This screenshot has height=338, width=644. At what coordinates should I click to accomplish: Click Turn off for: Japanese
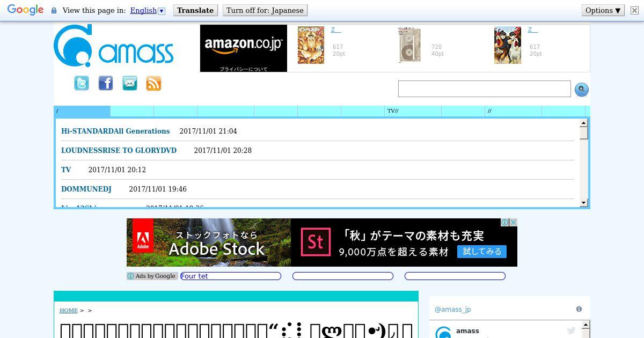click(x=265, y=10)
